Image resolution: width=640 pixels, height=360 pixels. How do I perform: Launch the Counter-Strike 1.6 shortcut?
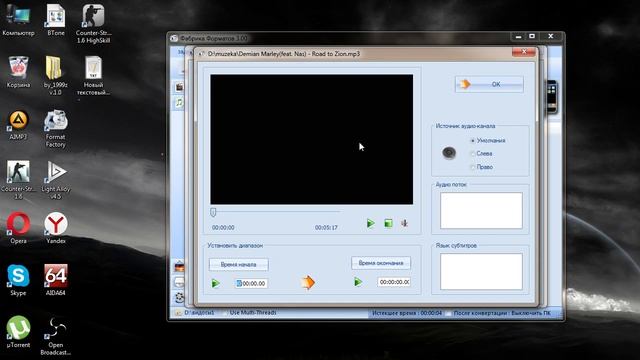pos(18,180)
